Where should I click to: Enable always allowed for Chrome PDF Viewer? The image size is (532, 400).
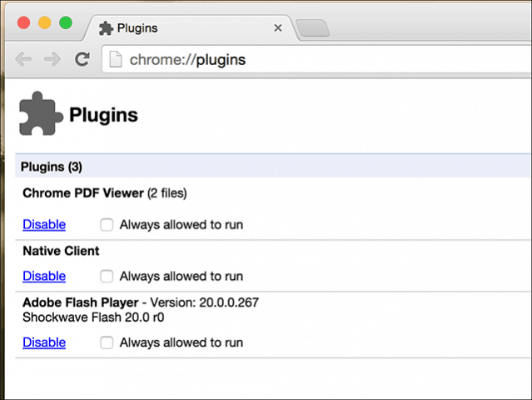point(107,225)
